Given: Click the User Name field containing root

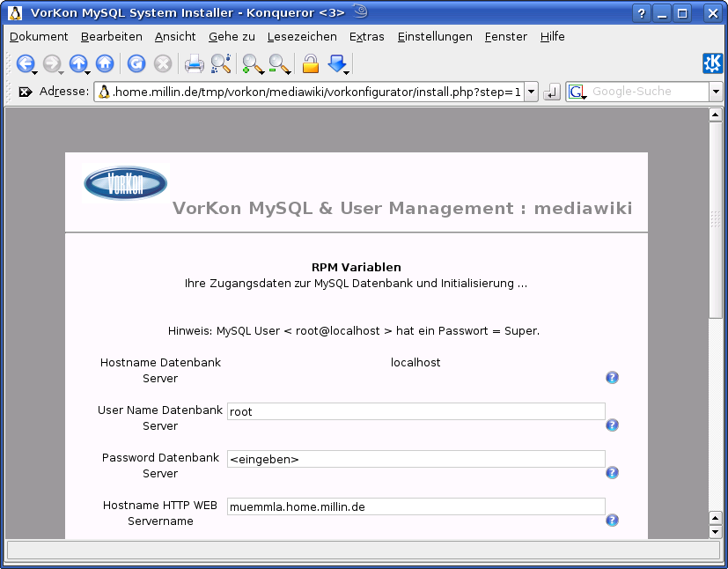Looking at the screenshot, I should (416, 411).
